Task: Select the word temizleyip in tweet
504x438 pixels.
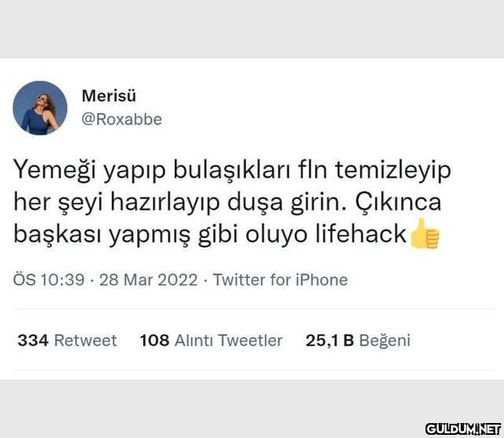Action: click(x=394, y=170)
